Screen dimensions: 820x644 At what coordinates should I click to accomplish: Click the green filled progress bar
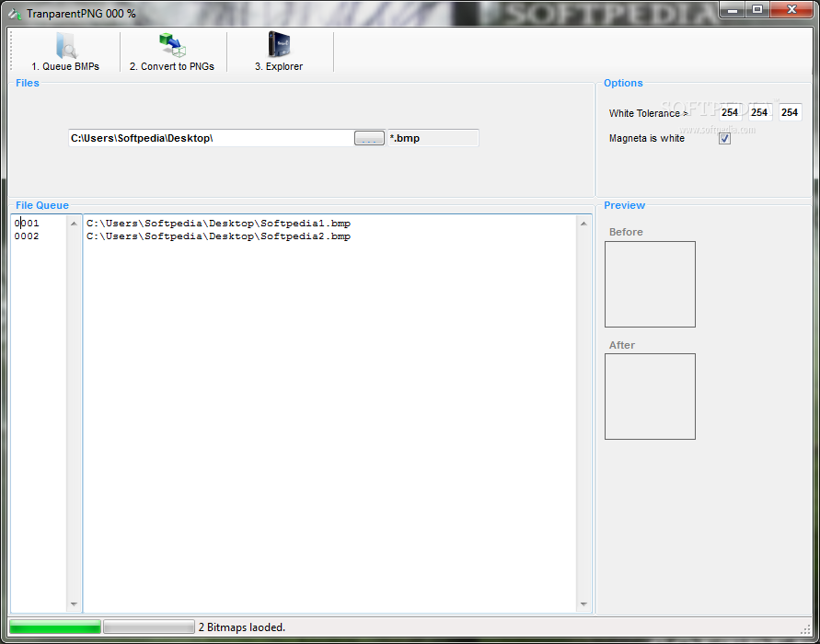click(55, 627)
